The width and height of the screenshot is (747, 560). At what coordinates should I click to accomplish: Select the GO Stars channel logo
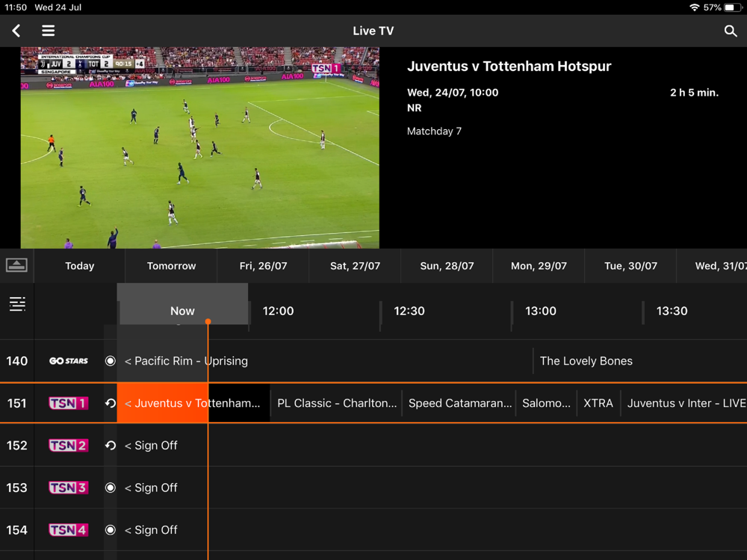(x=69, y=361)
